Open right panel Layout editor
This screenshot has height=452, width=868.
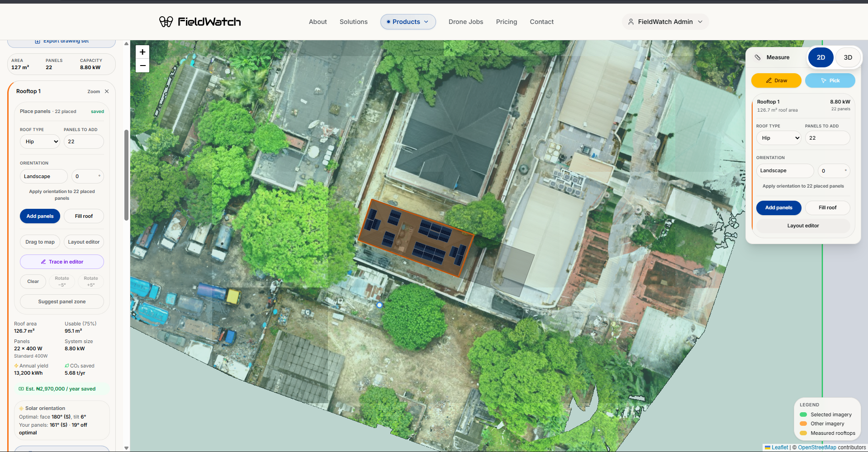pyautogui.click(x=803, y=226)
